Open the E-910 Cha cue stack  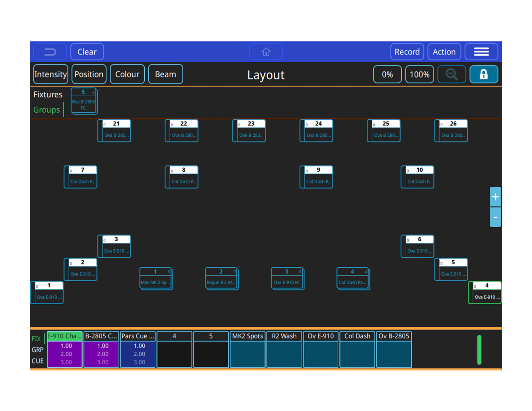(x=65, y=349)
